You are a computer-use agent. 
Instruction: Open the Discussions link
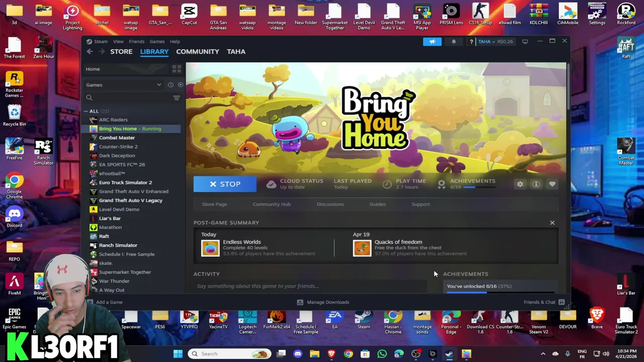point(330,204)
